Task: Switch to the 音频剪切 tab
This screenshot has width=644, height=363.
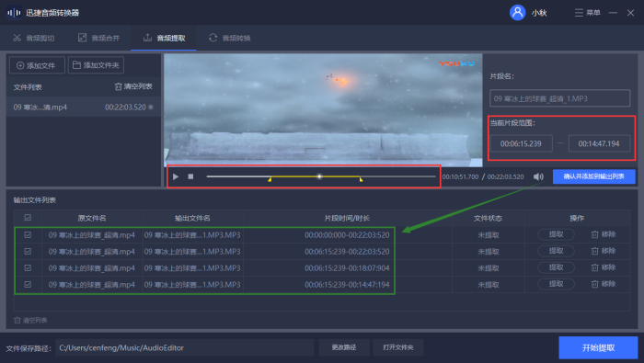Action: click(34, 39)
